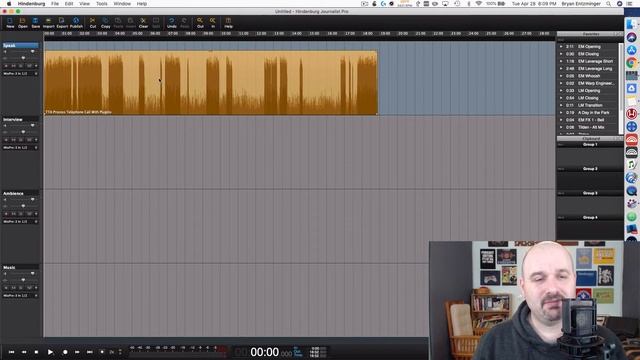Viewport: 640px width, 360px height.
Task: Create a new session with the New icon
Action: tap(10, 23)
